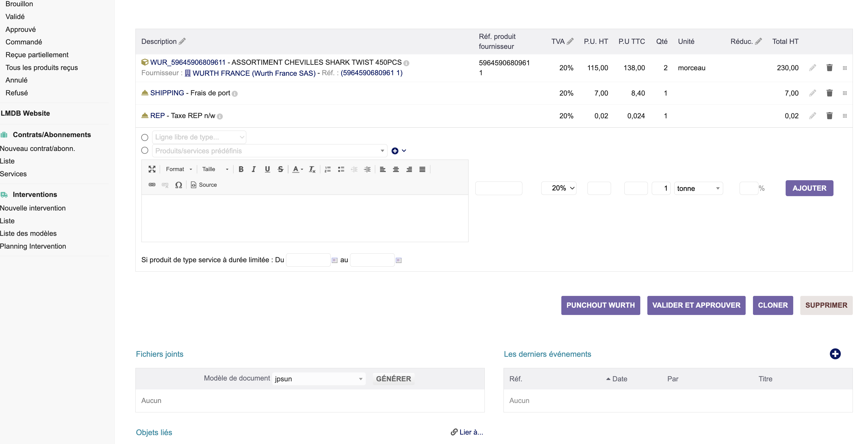Edit the SHIPPING Frais de port line
The height and width of the screenshot is (444, 868).
[x=812, y=93]
